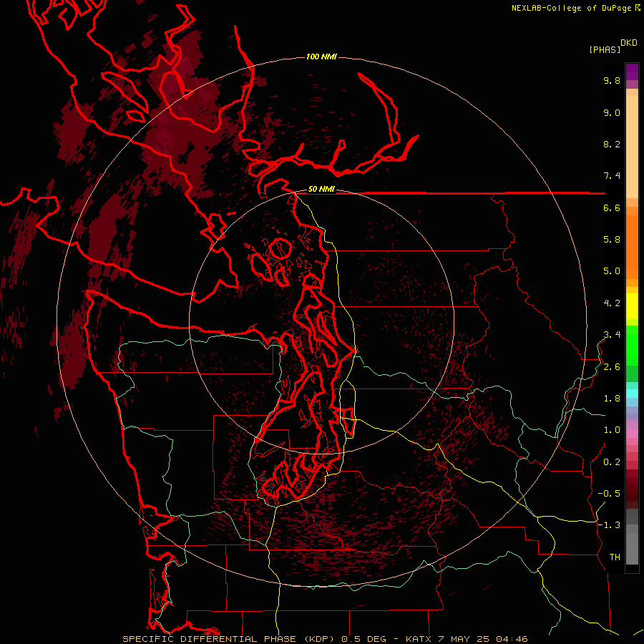Select the -1.3 scale value

[x=609, y=525]
